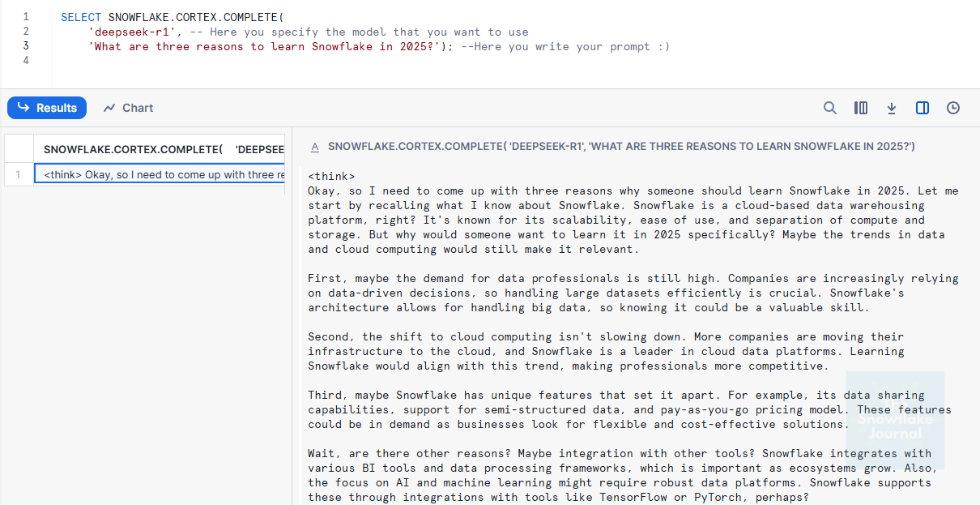
Task: Select the Results tab
Action: [x=47, y=108]
